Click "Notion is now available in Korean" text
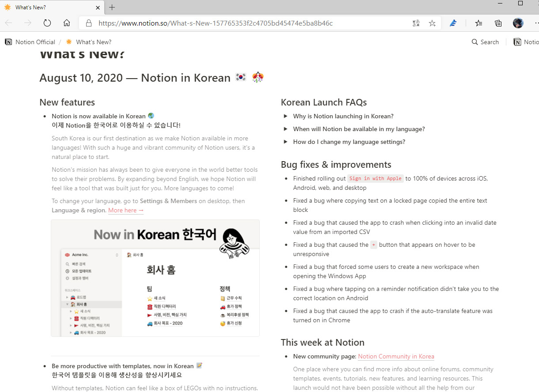 tap(99, 116)
